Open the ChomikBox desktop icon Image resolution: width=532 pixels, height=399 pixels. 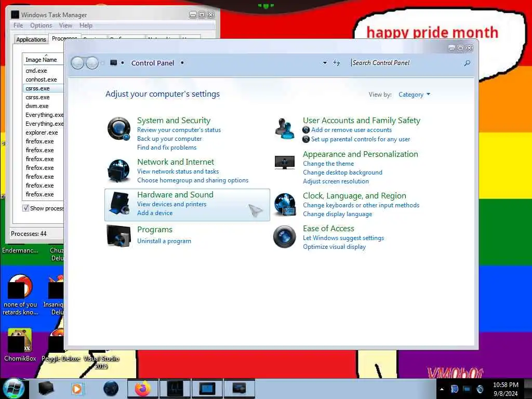[x=20, y=345]
